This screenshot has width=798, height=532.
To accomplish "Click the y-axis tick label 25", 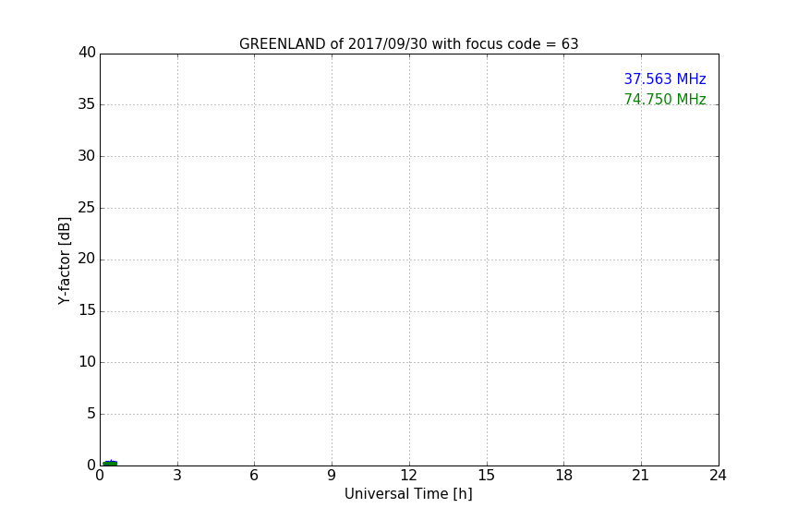I will tap(87, 207).
